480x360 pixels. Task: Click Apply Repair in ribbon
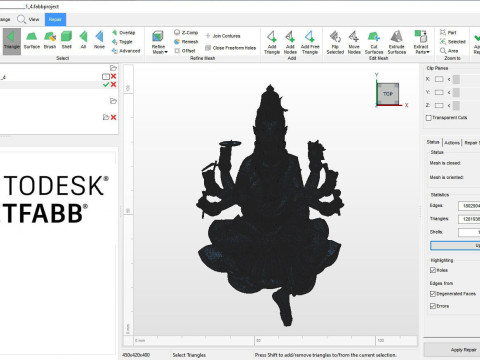(476, 42)
